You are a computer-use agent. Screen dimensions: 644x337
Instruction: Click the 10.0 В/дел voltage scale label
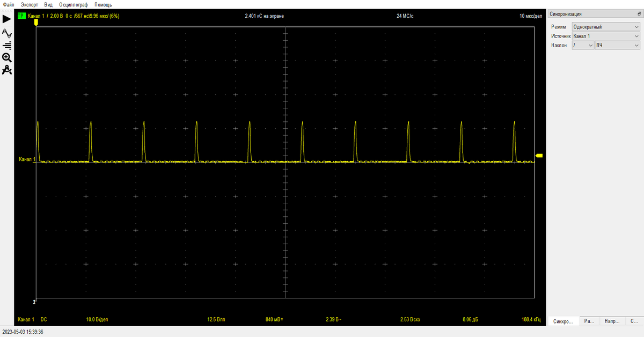tap(97, 320)
